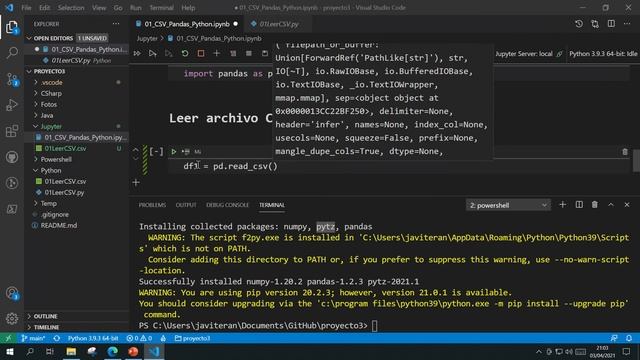The width and height of the screenshot is (640, 360).
Task: Expand the Fotos folder
Action: pos(49,104)
